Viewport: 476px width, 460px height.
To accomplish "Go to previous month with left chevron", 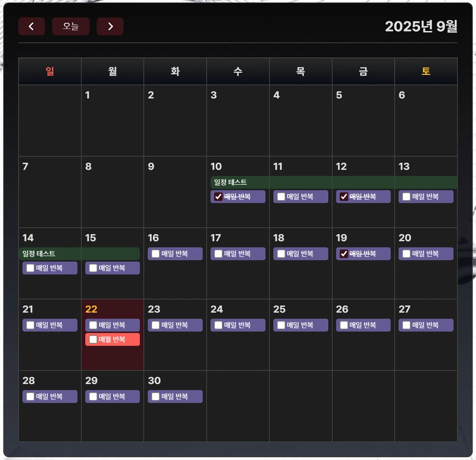I will [31, 27].
